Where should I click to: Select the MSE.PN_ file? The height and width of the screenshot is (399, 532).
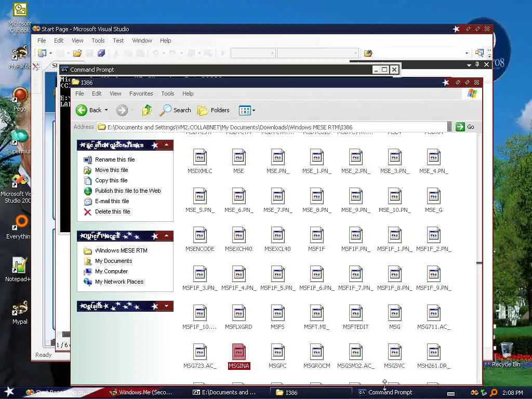click(278, 162)
